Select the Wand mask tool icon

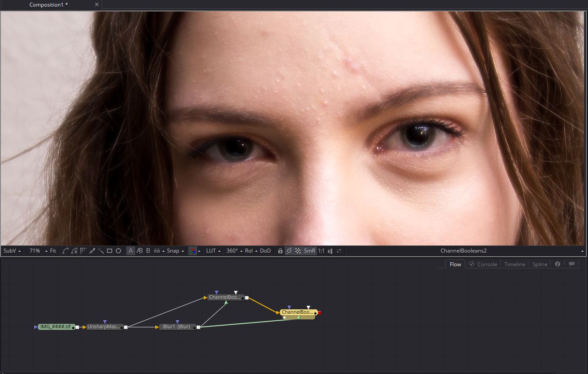[101, 251]
